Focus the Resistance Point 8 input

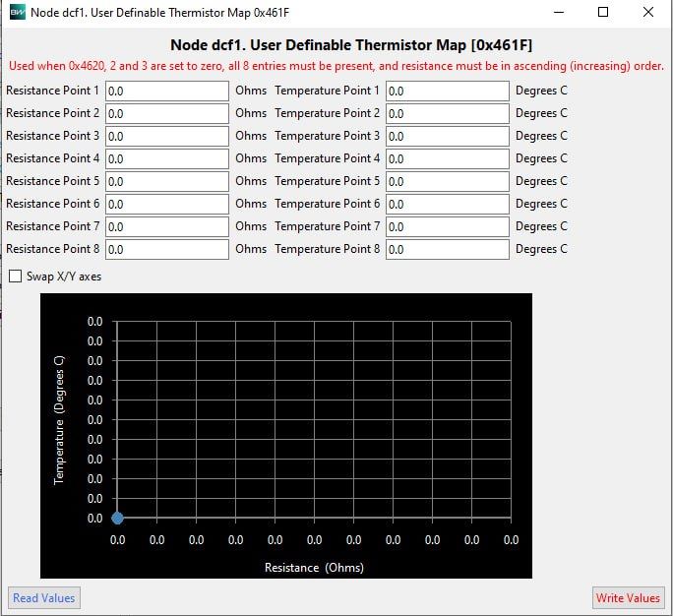(x=167, y=249)
